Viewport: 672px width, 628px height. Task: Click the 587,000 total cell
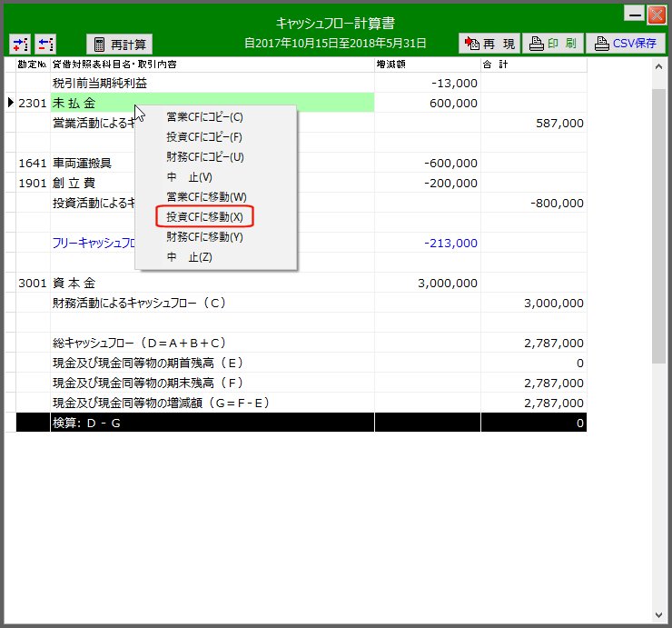[x=534, y=123]
